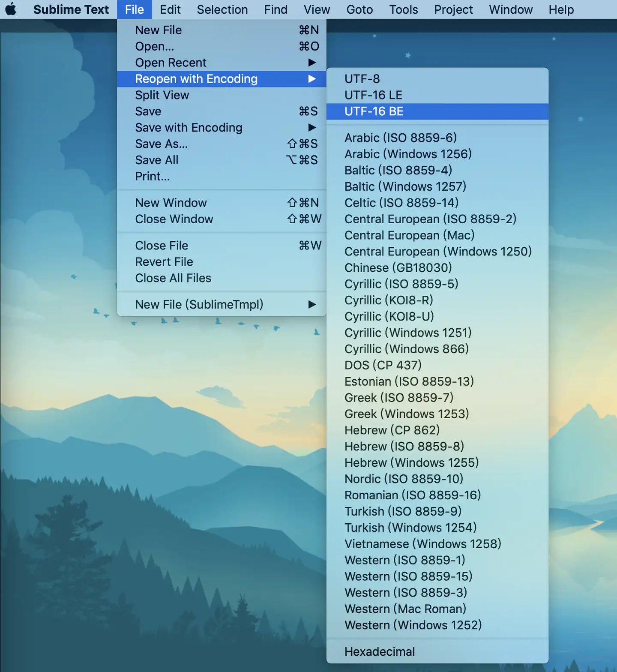
Task: Select Chinese (GB18030) encoding
Action: 437,268
